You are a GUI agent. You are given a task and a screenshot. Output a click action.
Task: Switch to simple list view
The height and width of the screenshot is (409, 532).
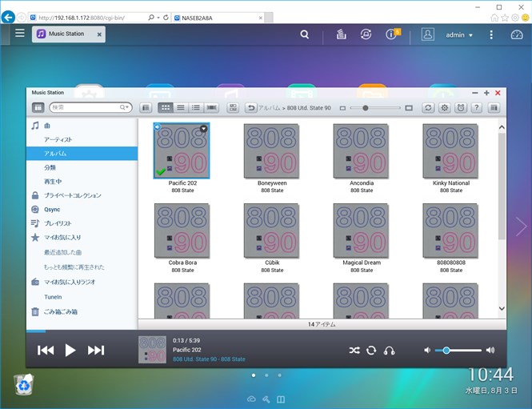(x=181, y=107)
